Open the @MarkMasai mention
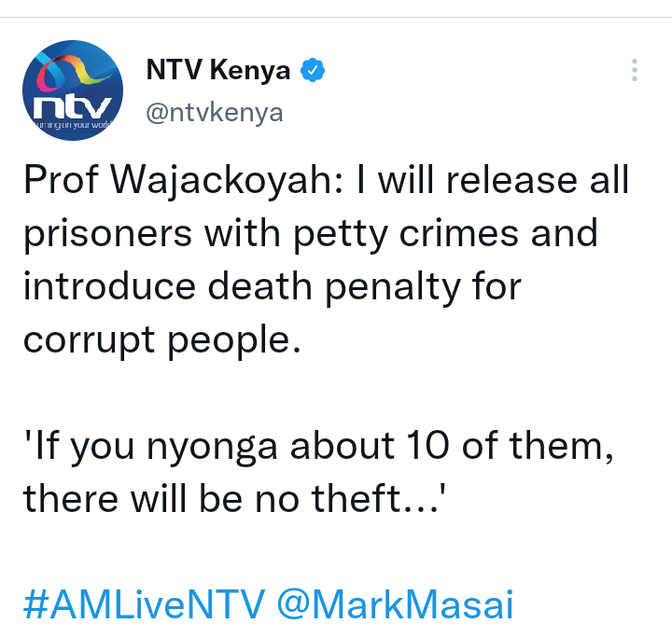 (x=395, y=604)
